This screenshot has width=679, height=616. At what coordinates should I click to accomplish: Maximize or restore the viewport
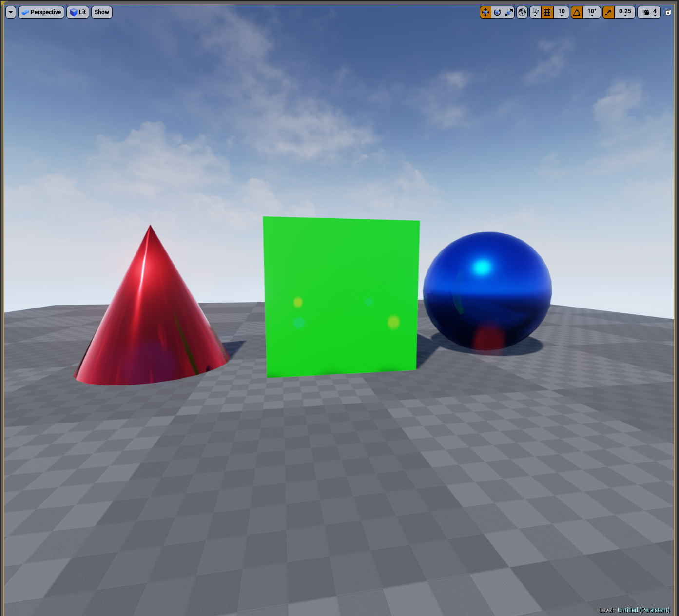668,12
